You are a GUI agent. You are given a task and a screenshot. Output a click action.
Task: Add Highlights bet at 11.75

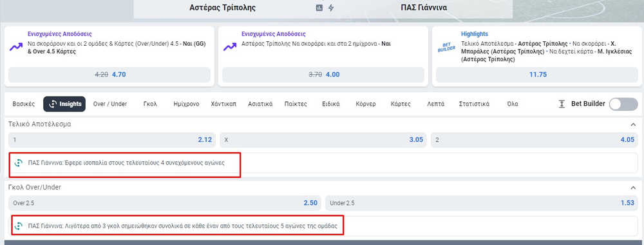[x=537, y=75]
